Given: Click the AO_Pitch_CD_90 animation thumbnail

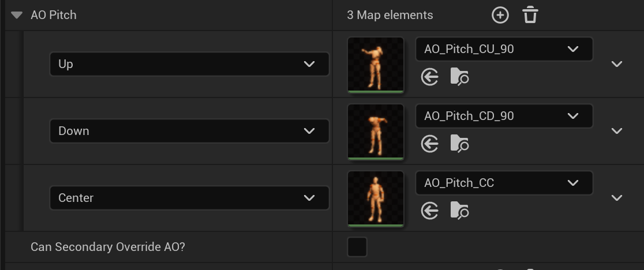Looking at the screenshot, I should (376, 132).
